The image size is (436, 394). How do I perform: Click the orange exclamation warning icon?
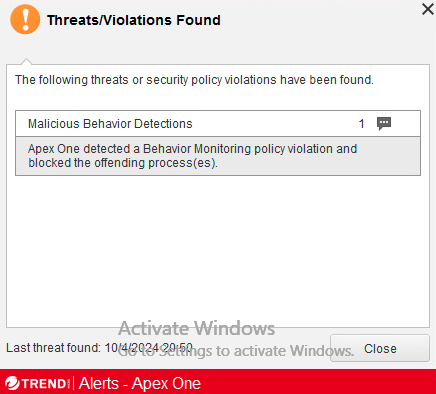click(x=25, y=19)
